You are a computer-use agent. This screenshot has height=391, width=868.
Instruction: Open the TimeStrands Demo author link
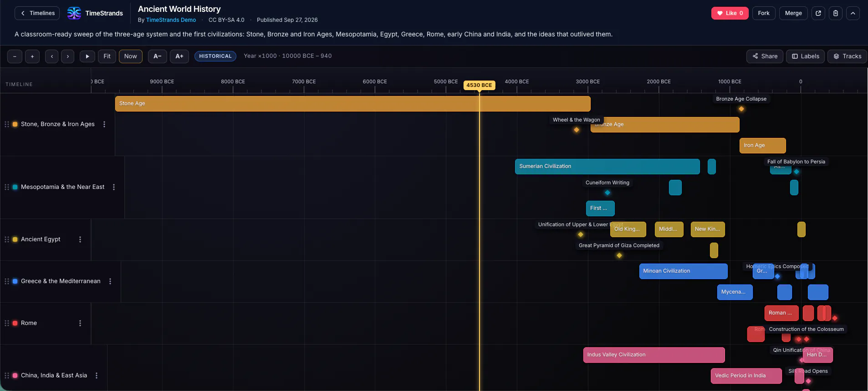click(171, 20)
